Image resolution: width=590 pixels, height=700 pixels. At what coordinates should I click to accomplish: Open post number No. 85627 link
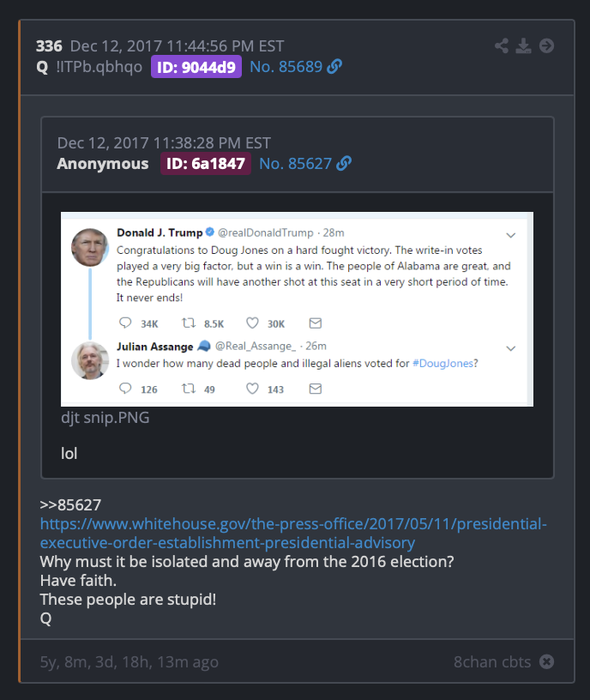tap(296, 163)
